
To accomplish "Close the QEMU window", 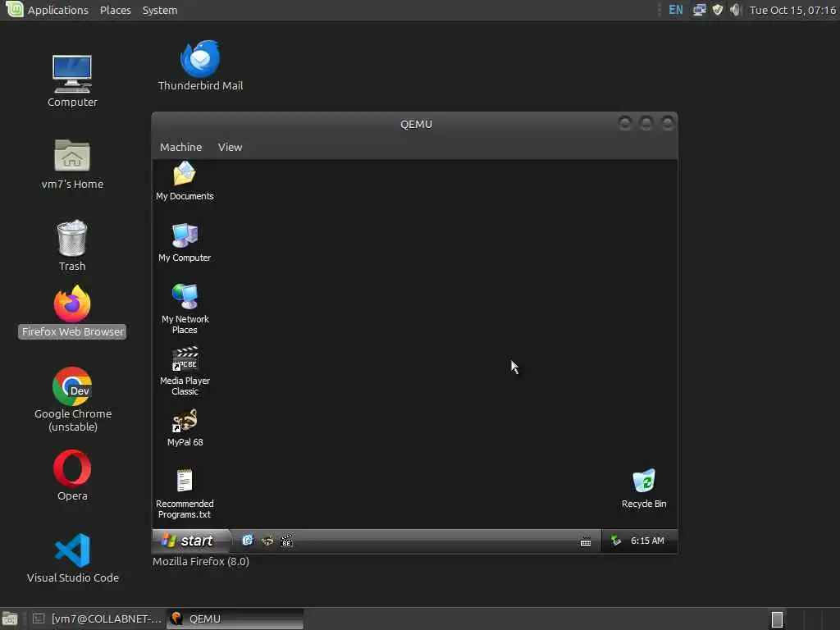I will pos(668,123).
